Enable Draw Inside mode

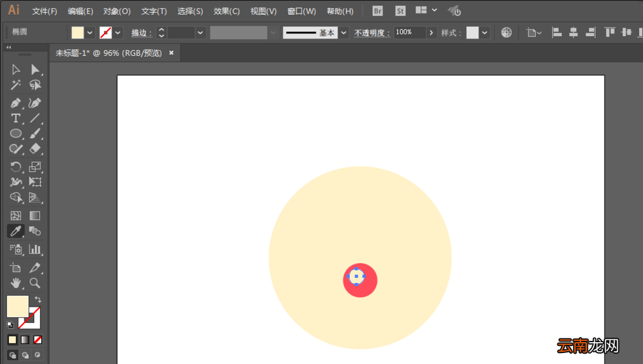tap(38, 355)
